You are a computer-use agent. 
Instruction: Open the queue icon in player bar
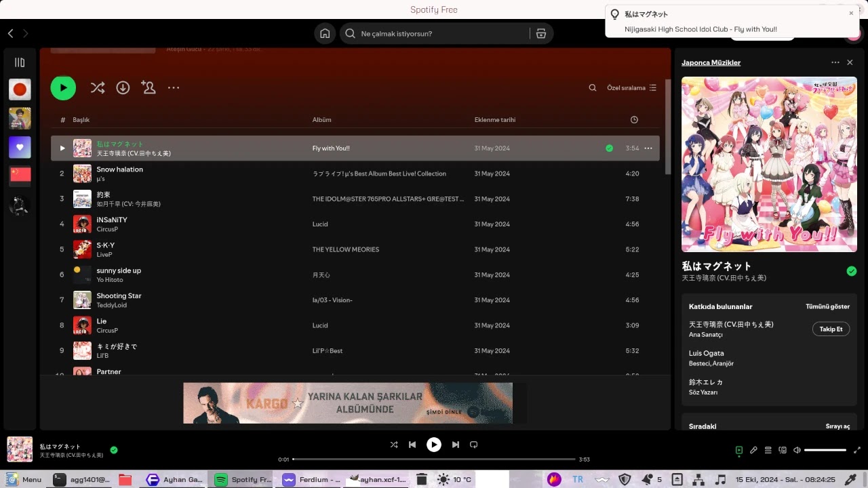768,450
